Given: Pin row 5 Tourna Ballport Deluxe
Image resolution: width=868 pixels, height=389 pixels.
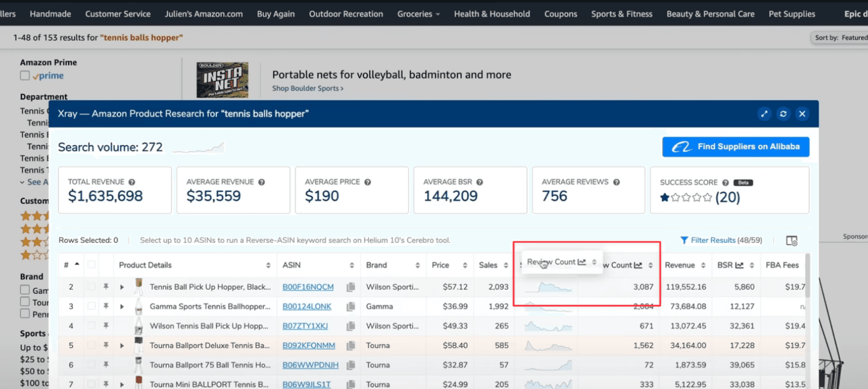Looking at the screenshot, I should [106, 345].
